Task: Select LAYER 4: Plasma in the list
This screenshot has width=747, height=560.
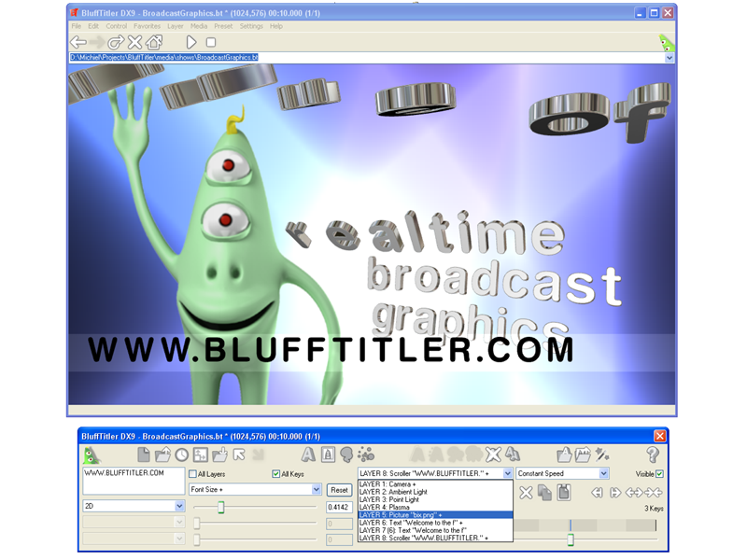Action: 435,507
